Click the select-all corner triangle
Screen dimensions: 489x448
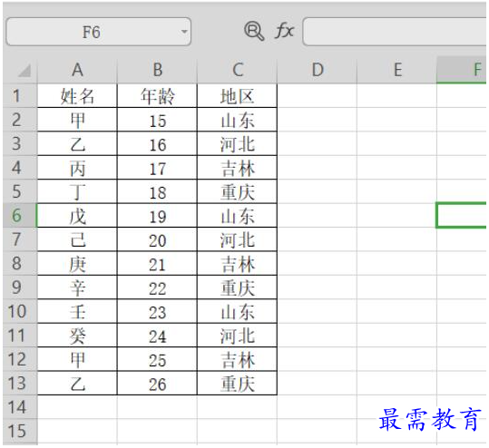pyautogui.click(x=24, y=70)
